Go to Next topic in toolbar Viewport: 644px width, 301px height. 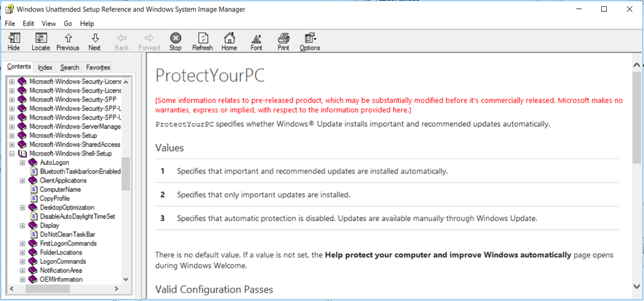(x=94, y=42)
